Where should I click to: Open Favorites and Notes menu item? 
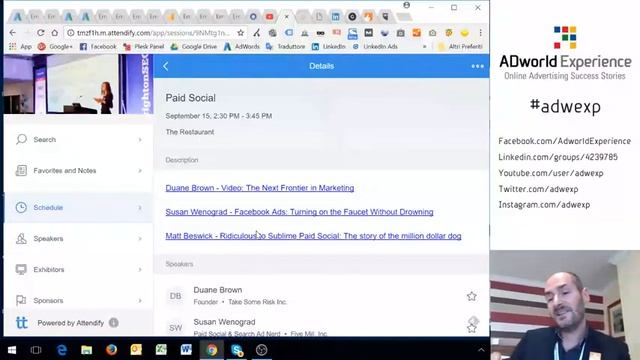click(x=78, y=171)
